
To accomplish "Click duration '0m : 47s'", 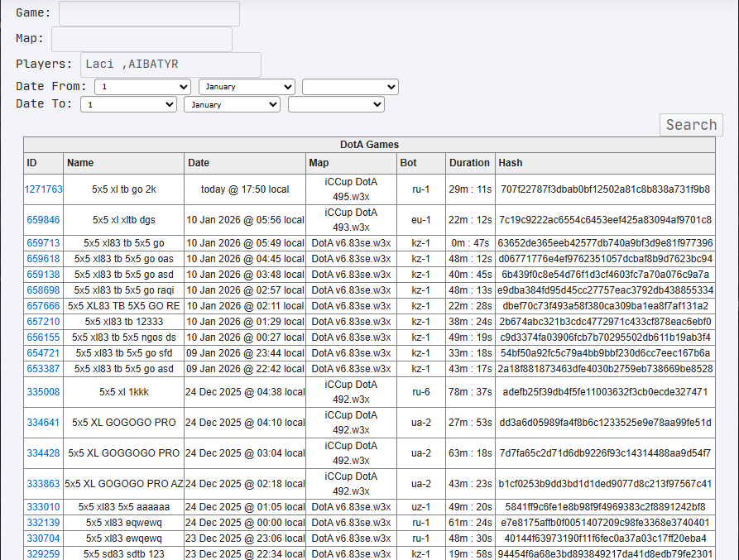I will (x=470, y=243).
